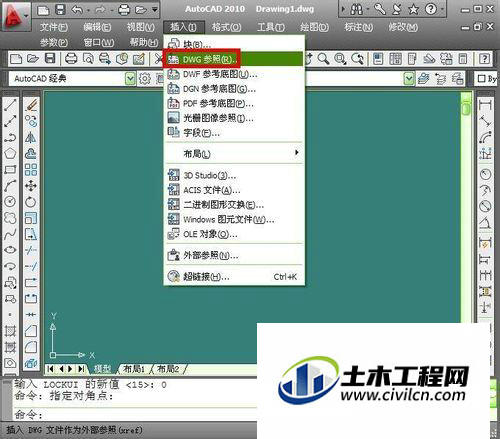Open the 标注(N) menu
The image size is (500, 439).
tap(358, 27)
